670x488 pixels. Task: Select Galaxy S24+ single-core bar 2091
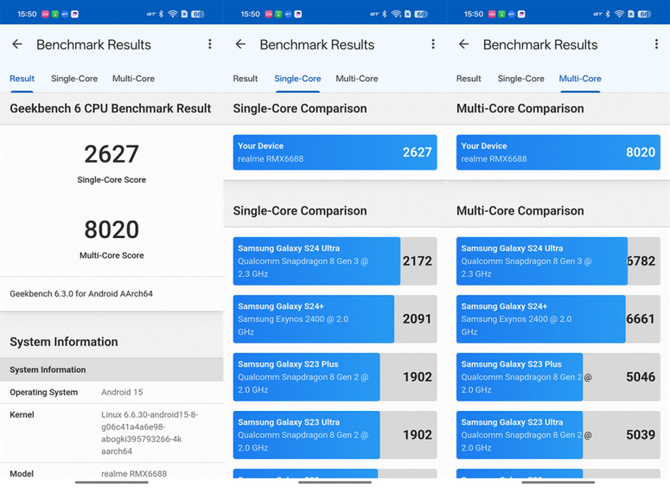[x=335, y=319]
